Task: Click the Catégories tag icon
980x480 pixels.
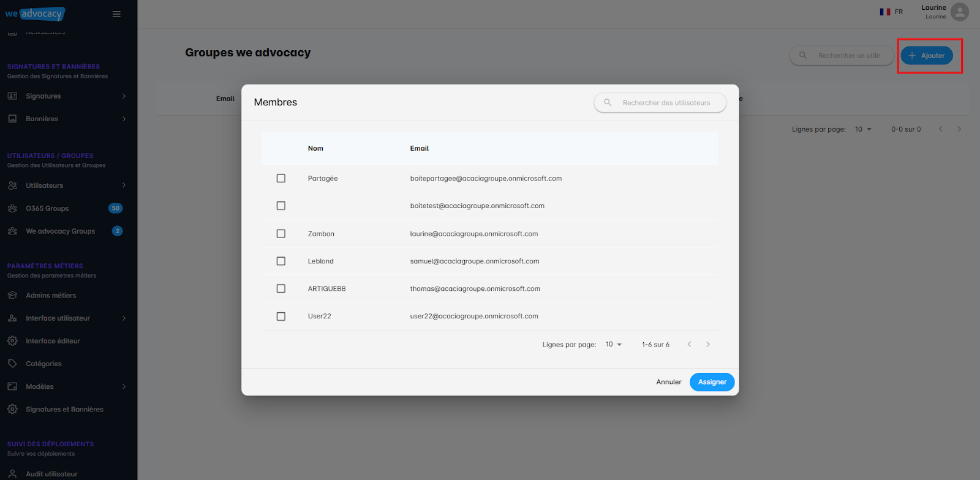Action: (12, 364)
